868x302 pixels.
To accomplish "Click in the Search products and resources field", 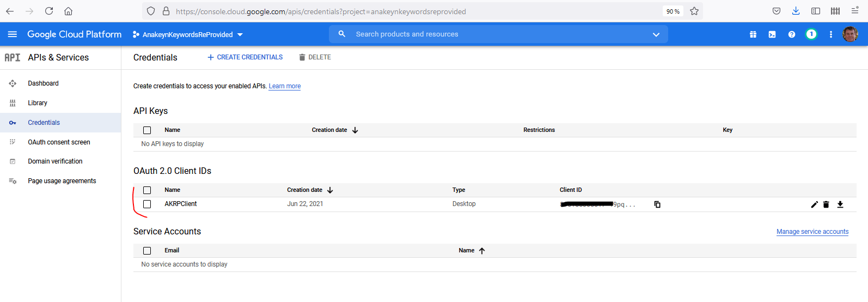I will tap(498, 34).
